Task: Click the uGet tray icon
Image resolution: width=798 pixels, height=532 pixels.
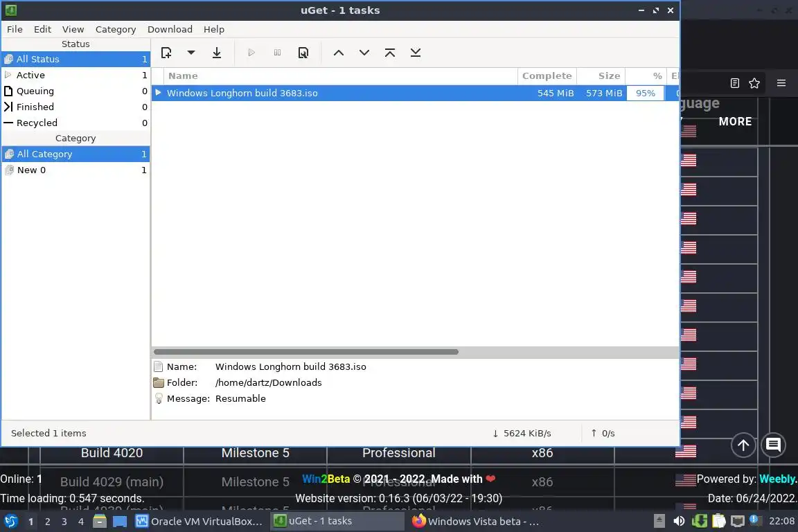Action: (699, 522)
